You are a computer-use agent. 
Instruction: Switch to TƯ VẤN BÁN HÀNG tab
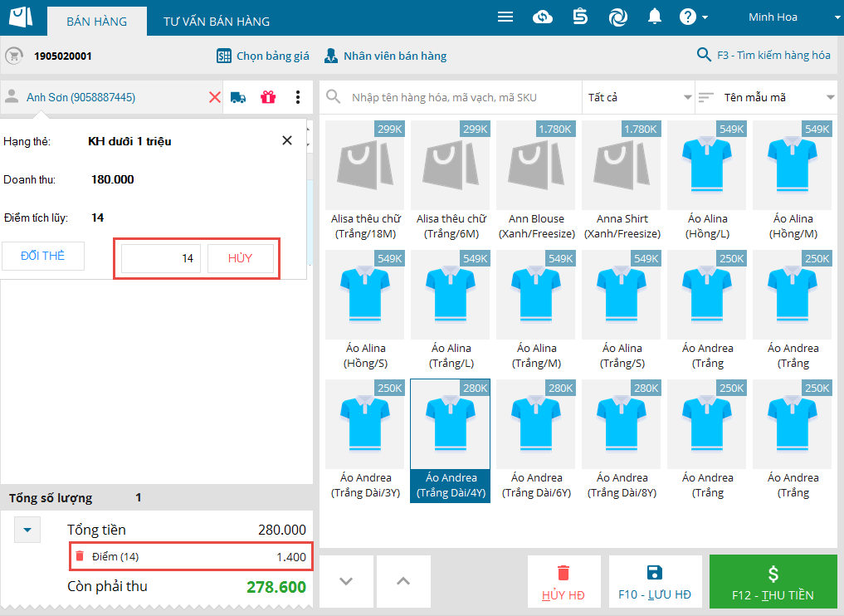click(217, 22)
